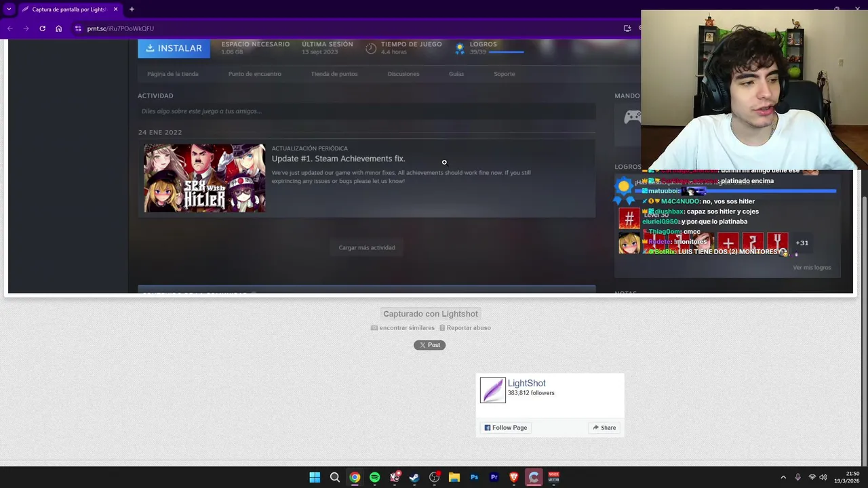The width and height of the screenshot is (868, 488).
Task: Expand hidden system tray icons
Action: [783, 477]
